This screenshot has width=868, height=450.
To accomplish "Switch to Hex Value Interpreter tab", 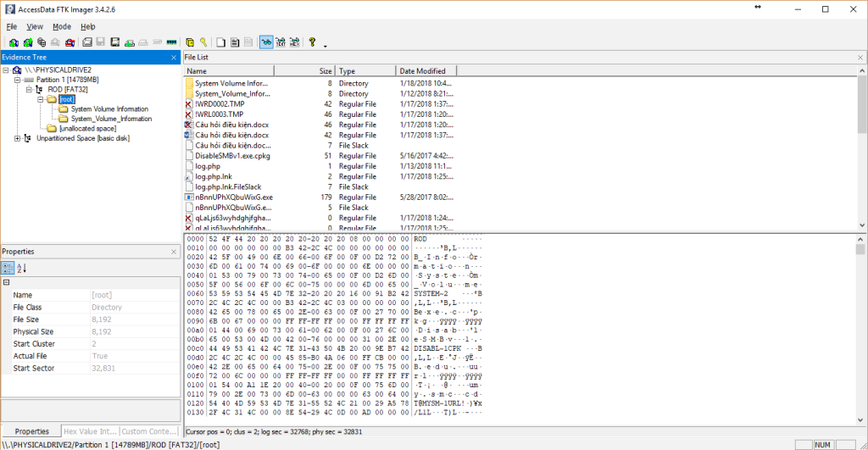I will (x=90, y=431).
